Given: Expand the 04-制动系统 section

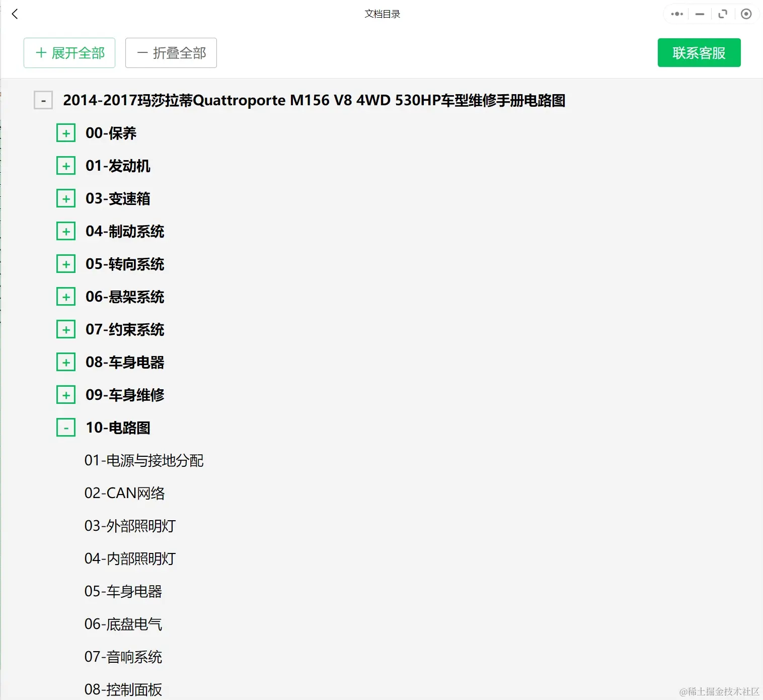Looking at the screenshot, I should coord(66,231).
